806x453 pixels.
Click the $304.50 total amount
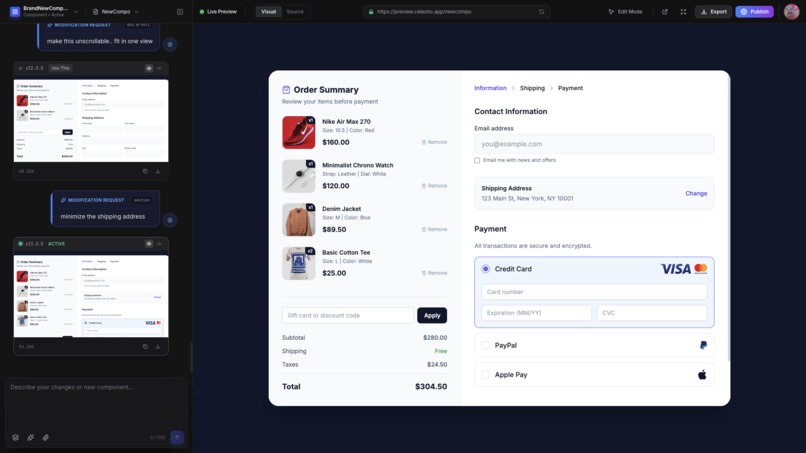coord(431,386)
